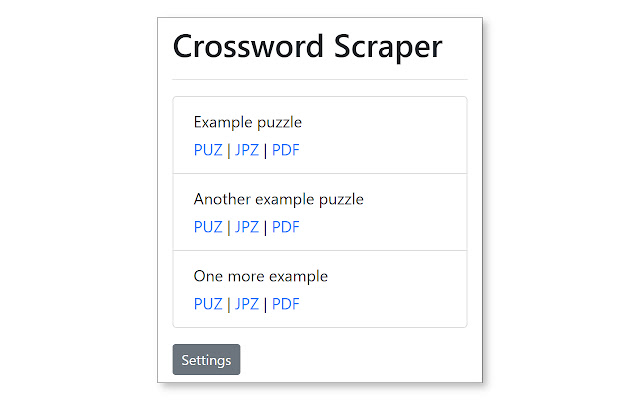640x400 pixels.
Task: Click separator between PUZ and JPZ in Example puzzle
Action: pyautogui.click(x=228, y=150)
